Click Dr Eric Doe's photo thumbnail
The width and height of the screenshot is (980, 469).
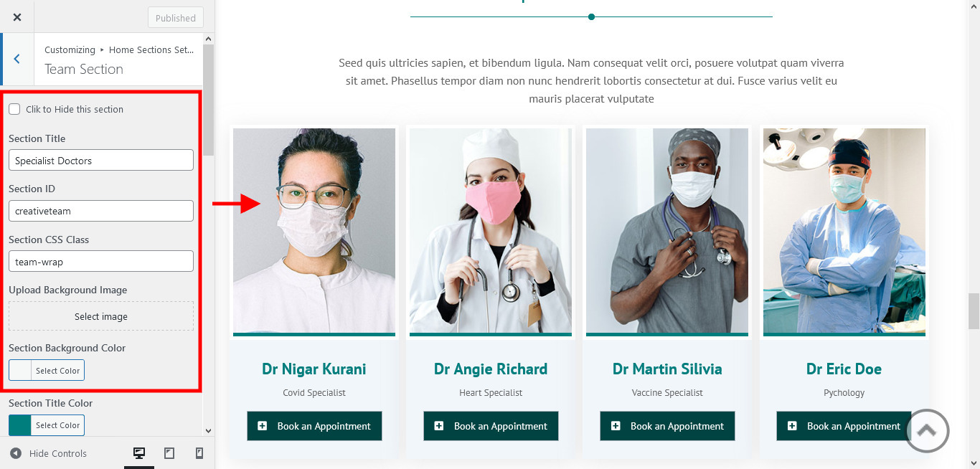coord(844,231)
